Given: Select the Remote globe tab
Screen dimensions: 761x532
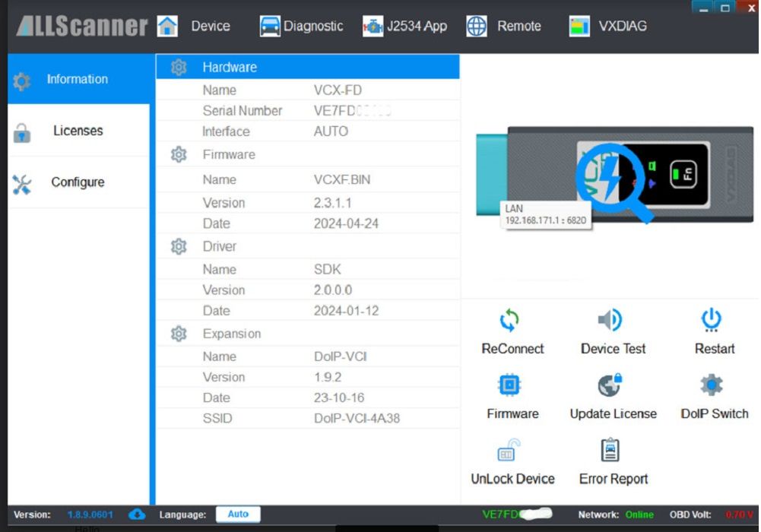Looking at the screenshot, I should point(503,26).
